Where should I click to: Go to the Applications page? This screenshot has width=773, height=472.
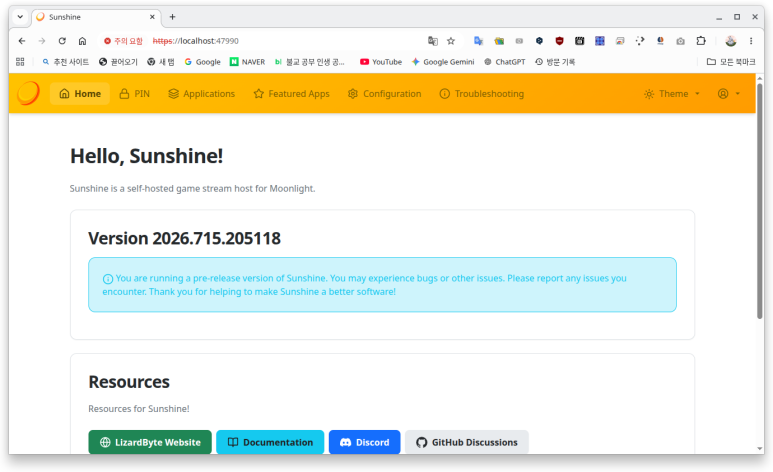coord(202,94)
